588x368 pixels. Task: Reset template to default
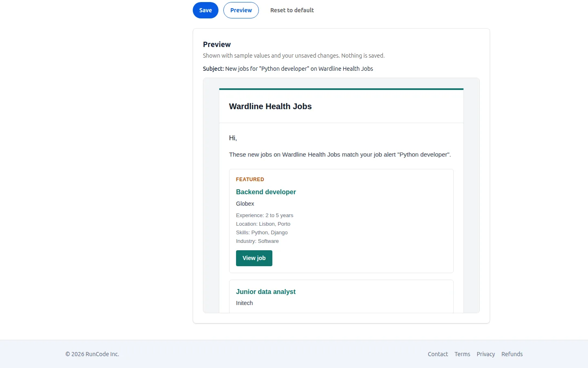click(x=292, y=10)
